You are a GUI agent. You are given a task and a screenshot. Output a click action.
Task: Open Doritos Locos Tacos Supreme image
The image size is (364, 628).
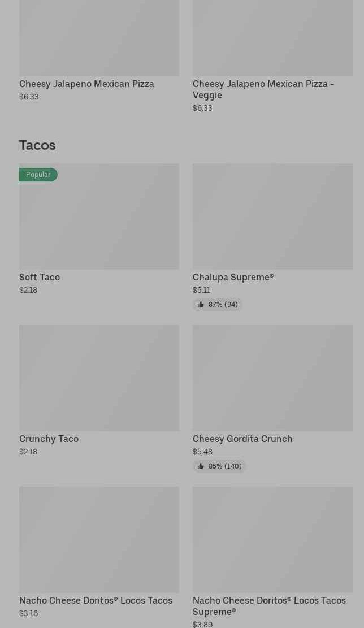(272, 540)
